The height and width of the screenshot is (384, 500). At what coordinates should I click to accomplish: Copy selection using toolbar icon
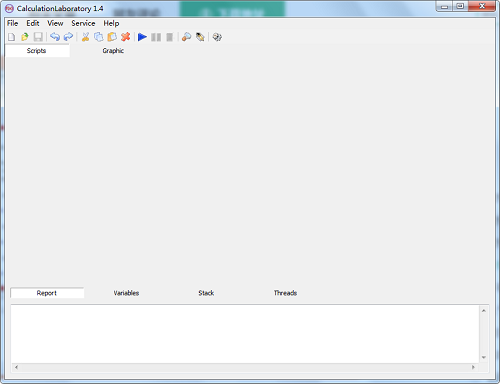pos(99,37)
